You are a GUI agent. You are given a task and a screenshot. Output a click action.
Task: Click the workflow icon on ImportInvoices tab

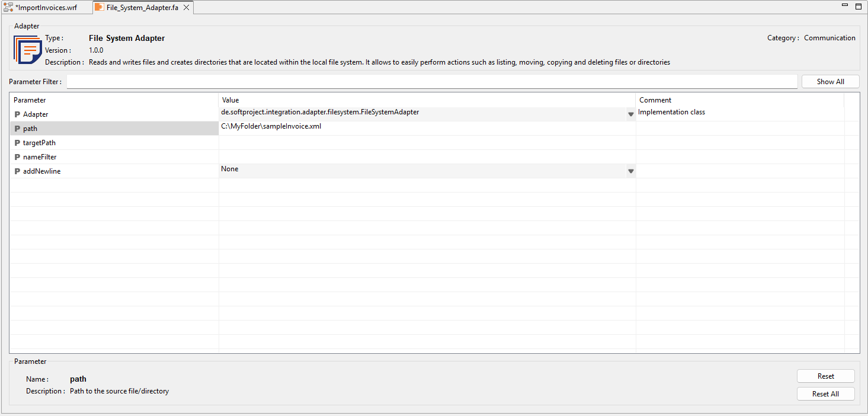(x=8, y=7)
